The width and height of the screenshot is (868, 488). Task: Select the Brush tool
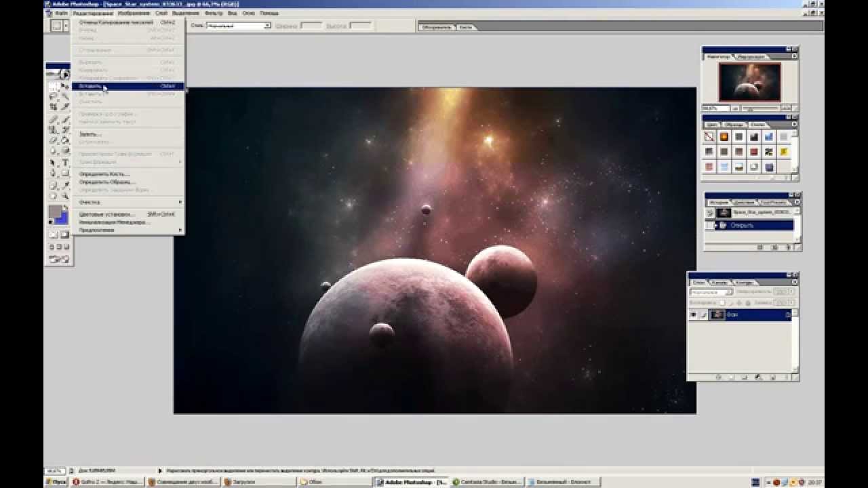coord(65,119)
